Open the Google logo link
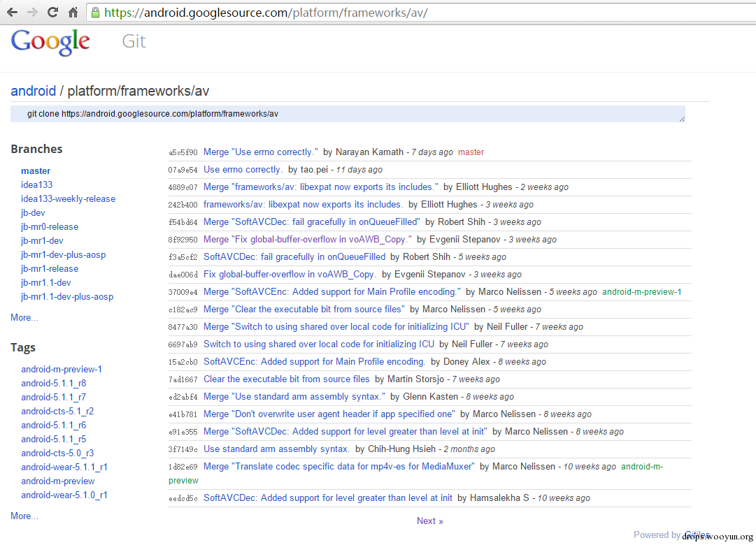This screenshot has width=756, height=545. [50, 42]
